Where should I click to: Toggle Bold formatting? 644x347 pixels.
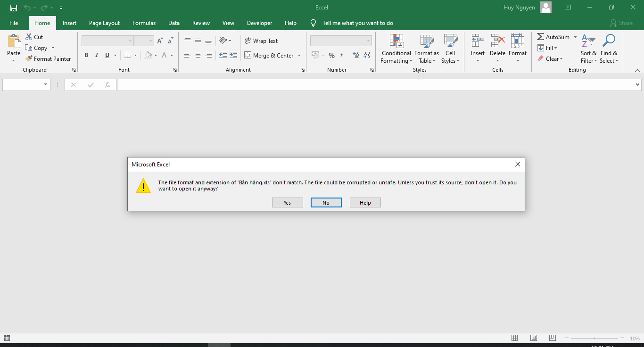coord(86,55)
